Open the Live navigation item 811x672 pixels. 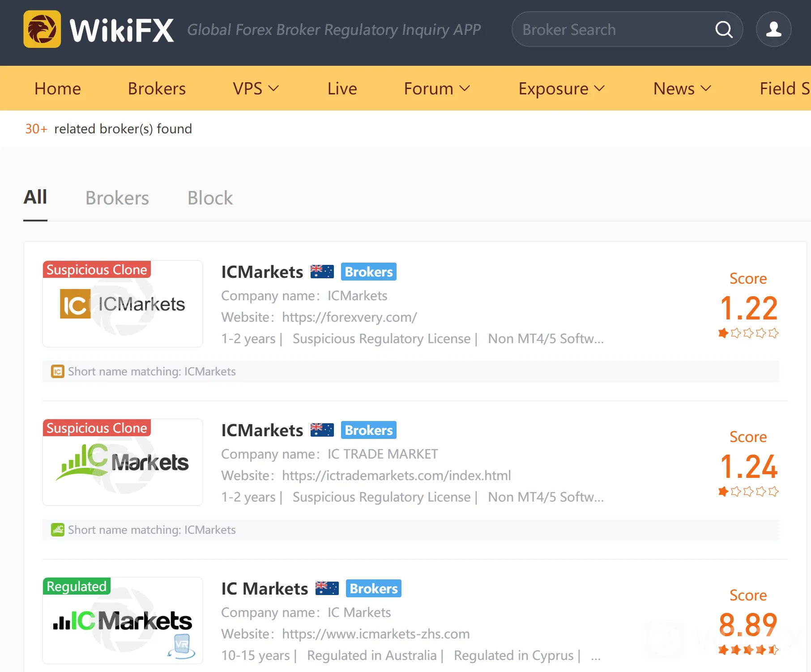click(342, 89)
